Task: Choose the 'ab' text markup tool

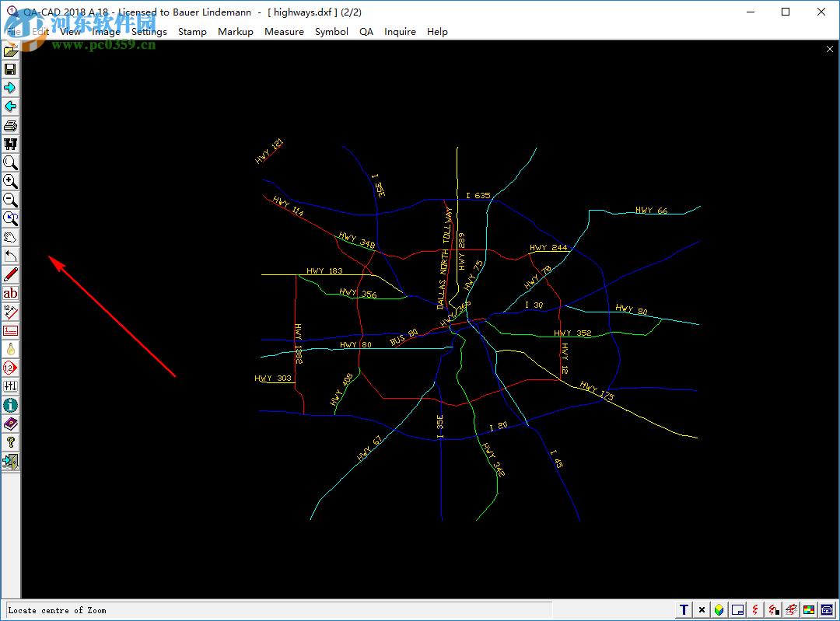Action: (10, 293)
